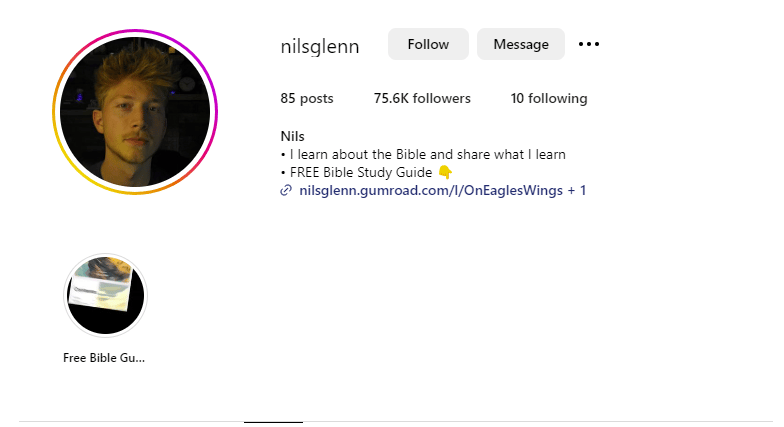Open the nilsglenn.gumroad.com OnEaglesWings link
This screenshot has width=784, height=427.
[431, 190]
